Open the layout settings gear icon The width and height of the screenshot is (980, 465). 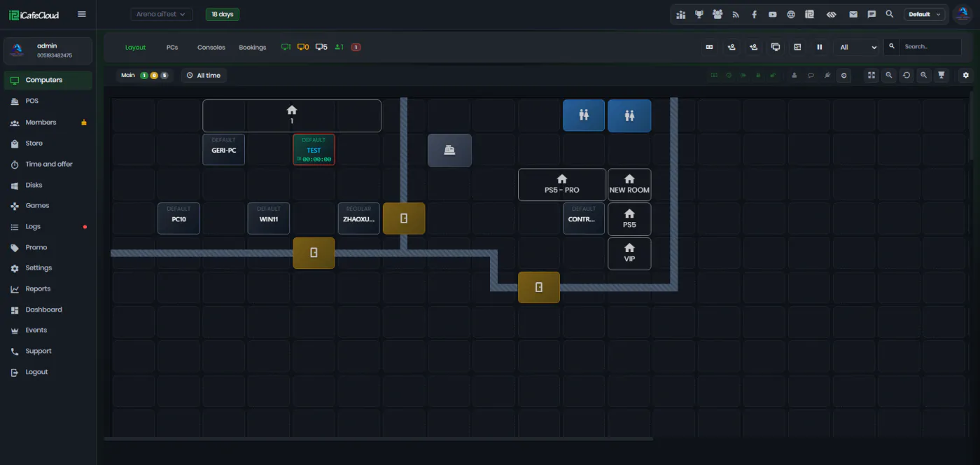(x=966, y=75)
